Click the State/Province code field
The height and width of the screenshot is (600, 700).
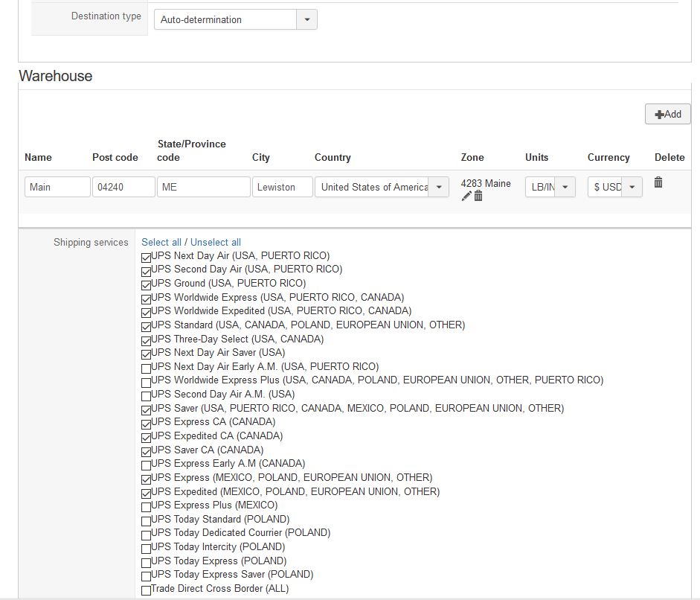tap(203, 187)
